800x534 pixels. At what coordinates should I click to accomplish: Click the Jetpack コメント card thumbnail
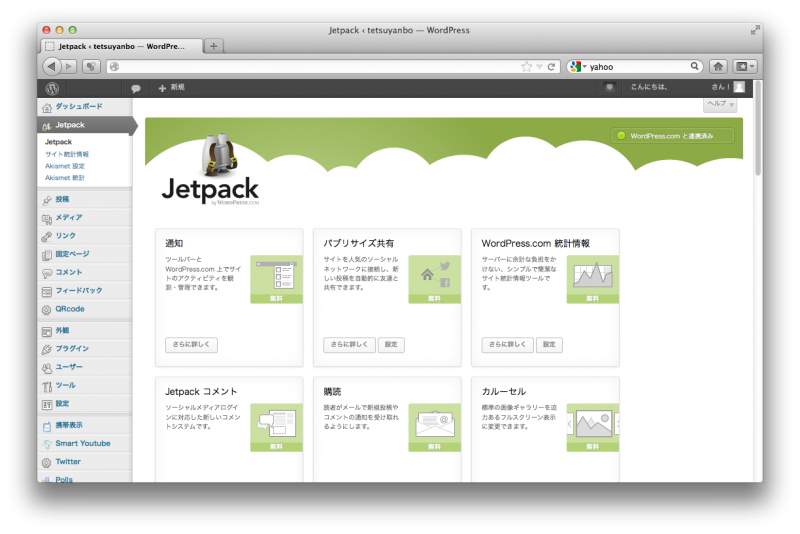click(x=277, y=427)
